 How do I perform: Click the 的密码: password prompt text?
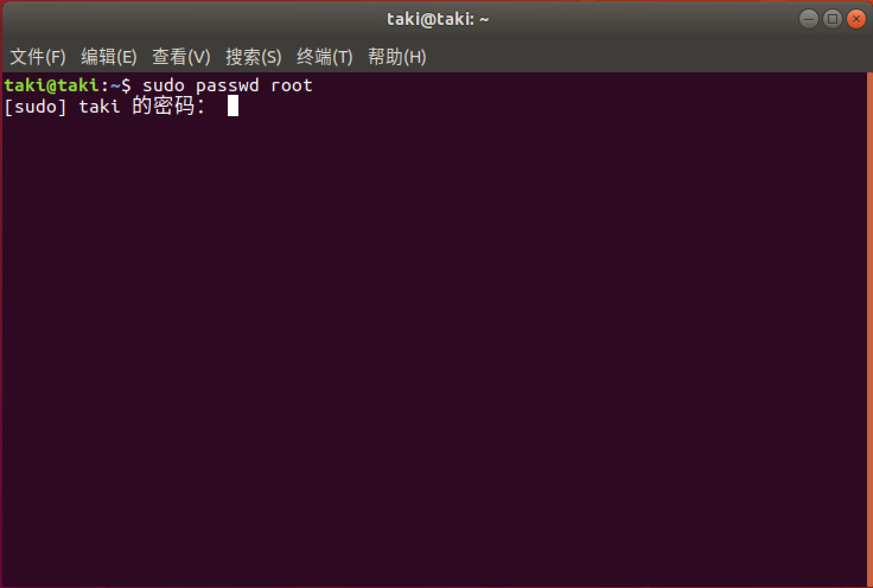pyautogui.click(x=168, y=106)
